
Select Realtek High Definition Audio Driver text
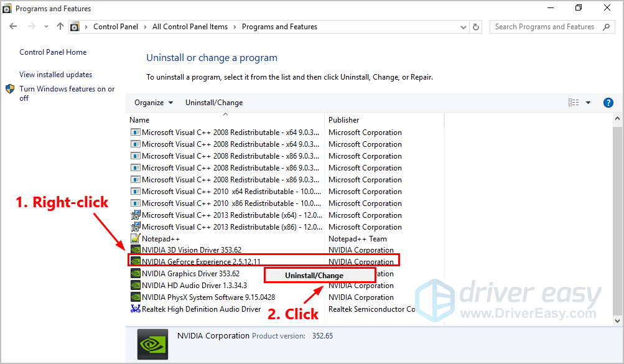pos(202,309)
